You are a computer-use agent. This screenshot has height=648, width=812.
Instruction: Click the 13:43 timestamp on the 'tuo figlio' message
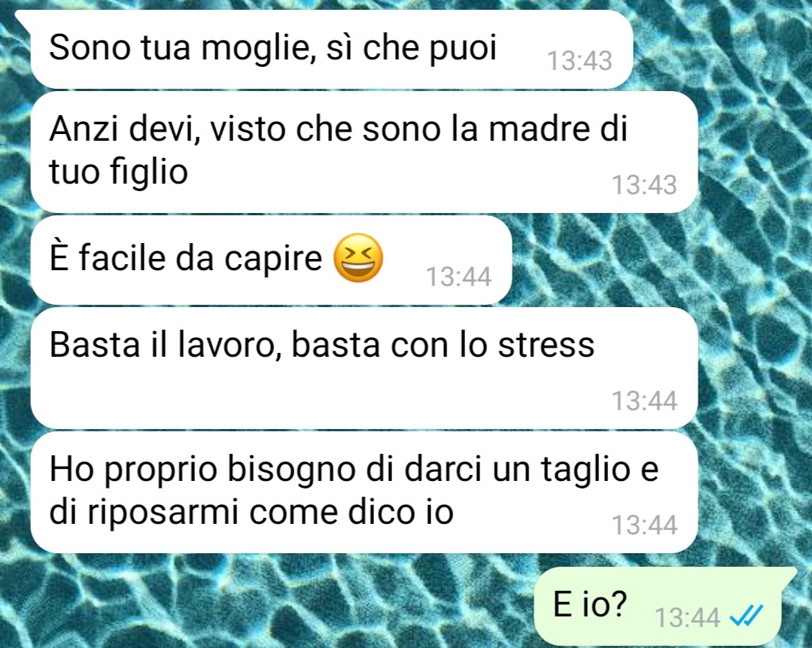(644, 185)
